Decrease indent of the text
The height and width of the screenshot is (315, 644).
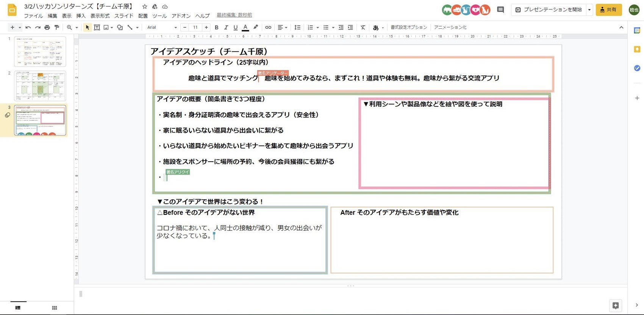pyautogui.click(x=341, y=27)
